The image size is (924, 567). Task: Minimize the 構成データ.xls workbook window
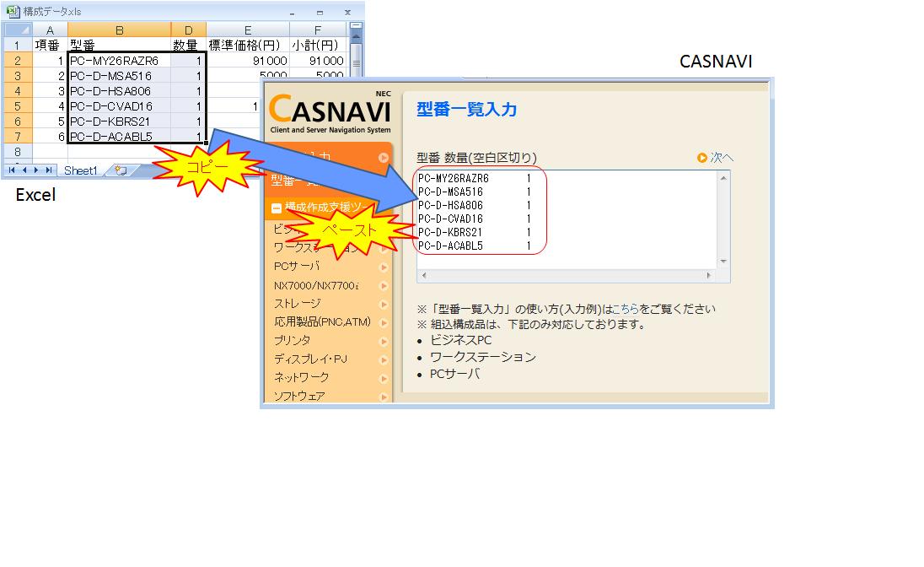[293, 13]
